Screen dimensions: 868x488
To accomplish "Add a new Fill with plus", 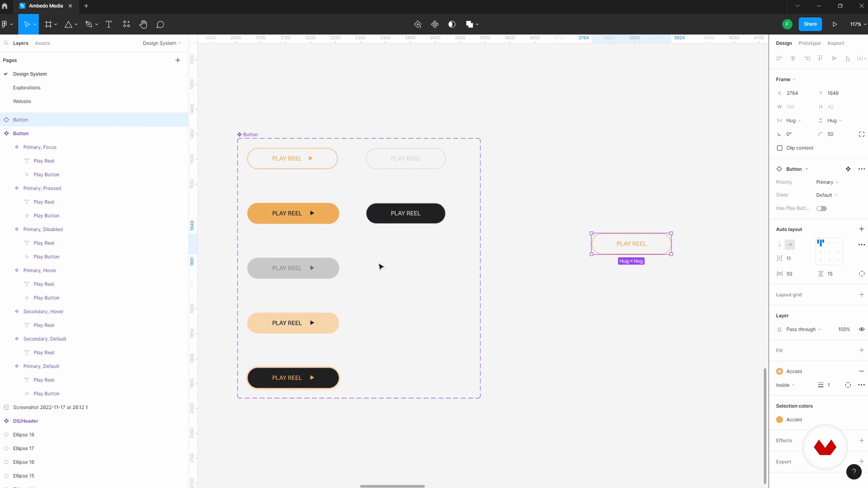I will point(862,350).
